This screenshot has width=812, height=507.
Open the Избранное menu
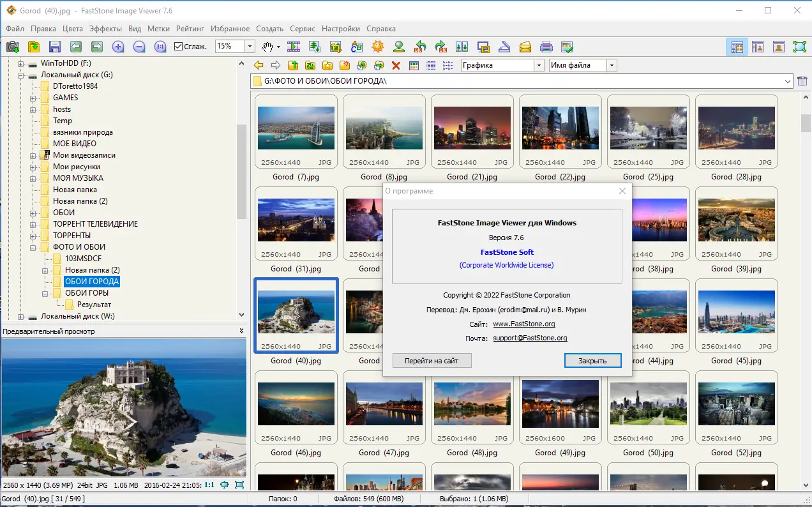click(230, 29)
